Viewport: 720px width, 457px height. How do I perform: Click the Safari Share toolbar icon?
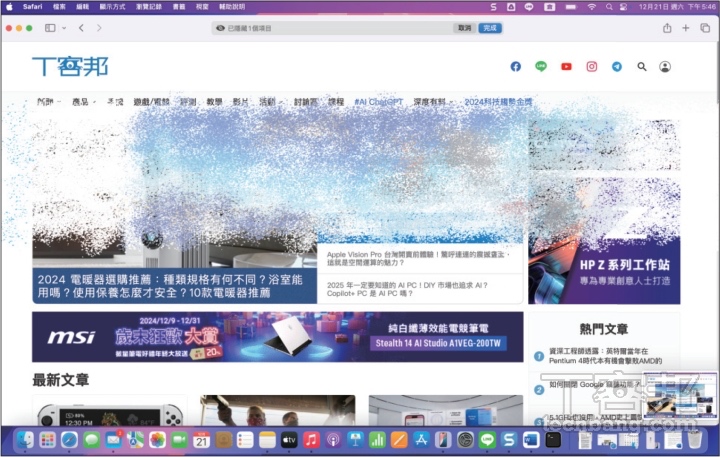coord(667,28)
